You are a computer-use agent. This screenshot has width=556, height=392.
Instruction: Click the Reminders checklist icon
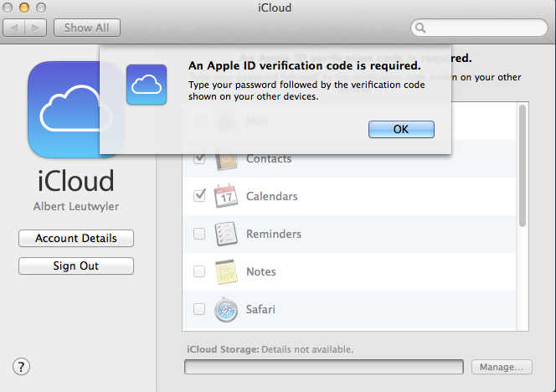pyautogui.click(x=226, y=234)
